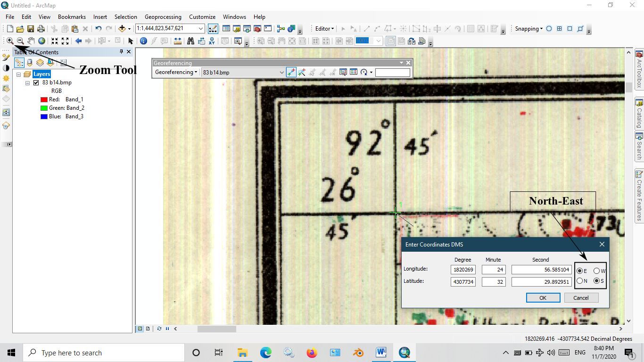The image size is (644, 362).
Task: Activate the Pan tool on the toolbar
Action: (31, 41)
